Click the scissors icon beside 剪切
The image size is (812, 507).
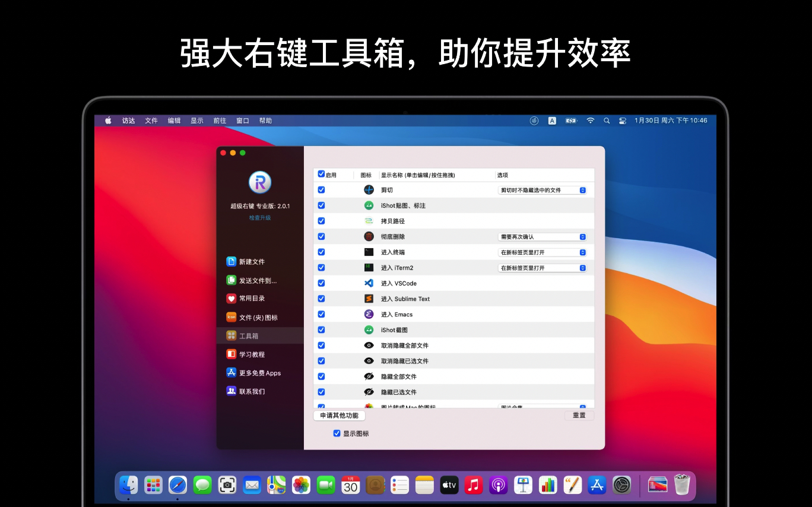click(x=369, y=190)
